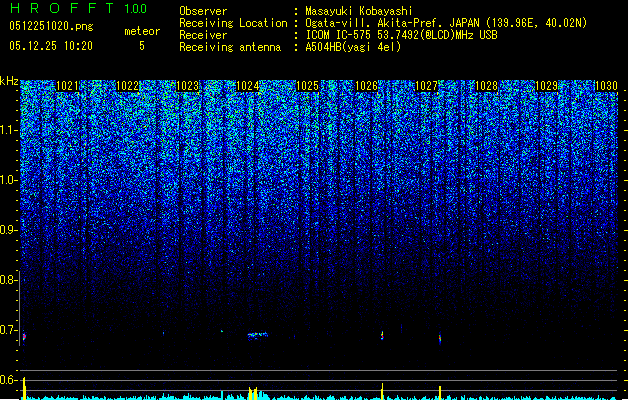The image size is (629, 400).
Task: Click the 1028 time marker
Action: [x=486, y=86]
